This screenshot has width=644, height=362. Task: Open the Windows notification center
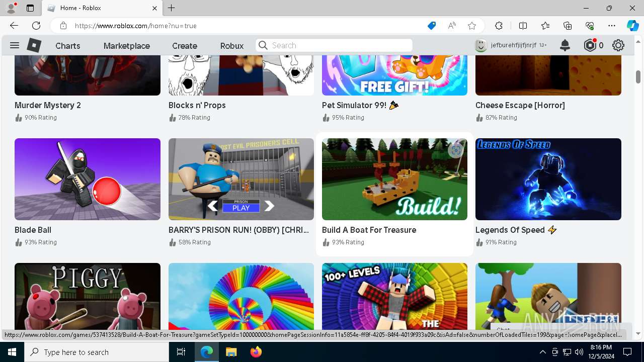pos(627,352)
